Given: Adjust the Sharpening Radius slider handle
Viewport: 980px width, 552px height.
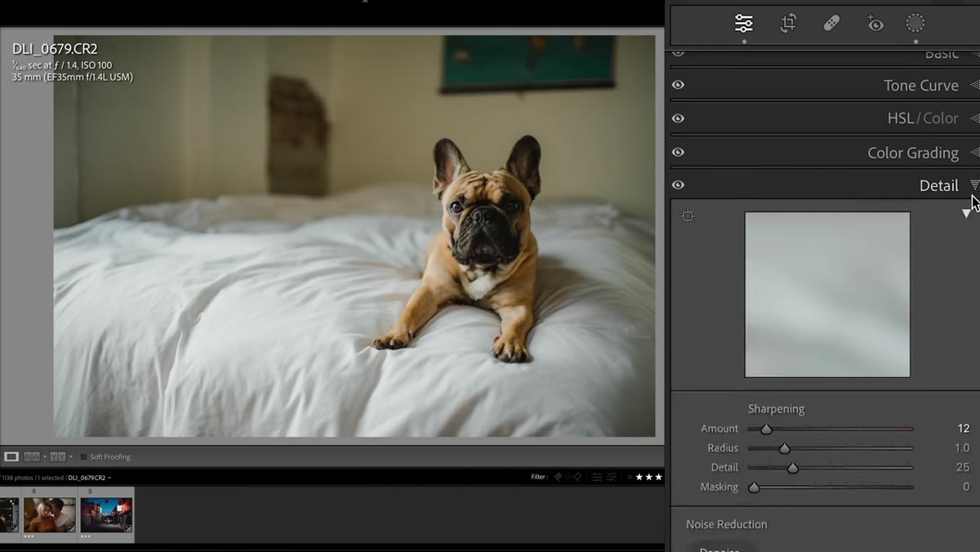Looking at the screenshot, I should click(784, 448).
